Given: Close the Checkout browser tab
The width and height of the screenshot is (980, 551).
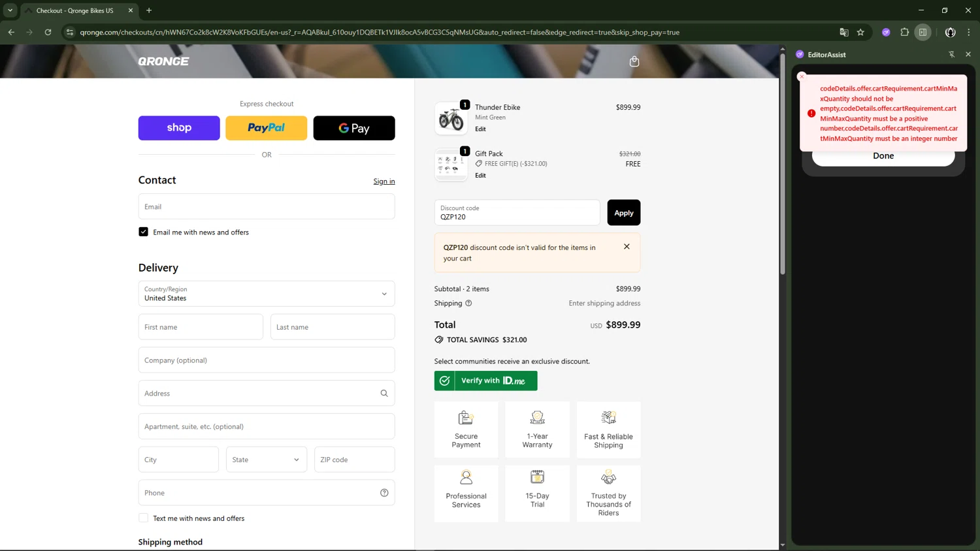Looking at the screenshot, I should [x=130, y=10].
